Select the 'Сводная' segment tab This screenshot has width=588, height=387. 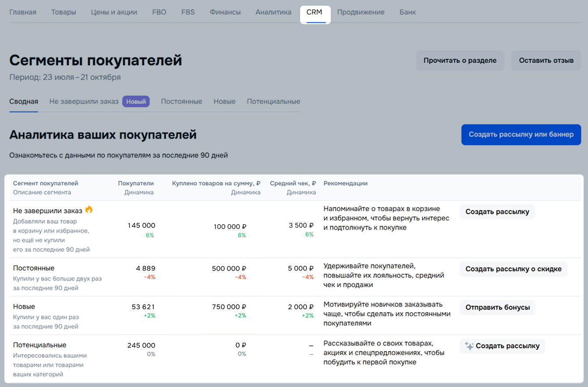pos(24,102)
